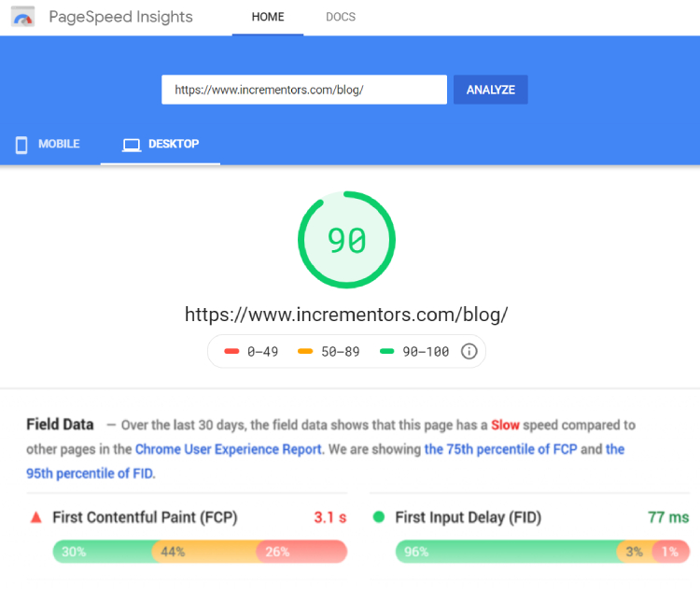The image size is (700, 589).
Task: Select the DESKTOP tab
Action: click(x=161, y=145)
